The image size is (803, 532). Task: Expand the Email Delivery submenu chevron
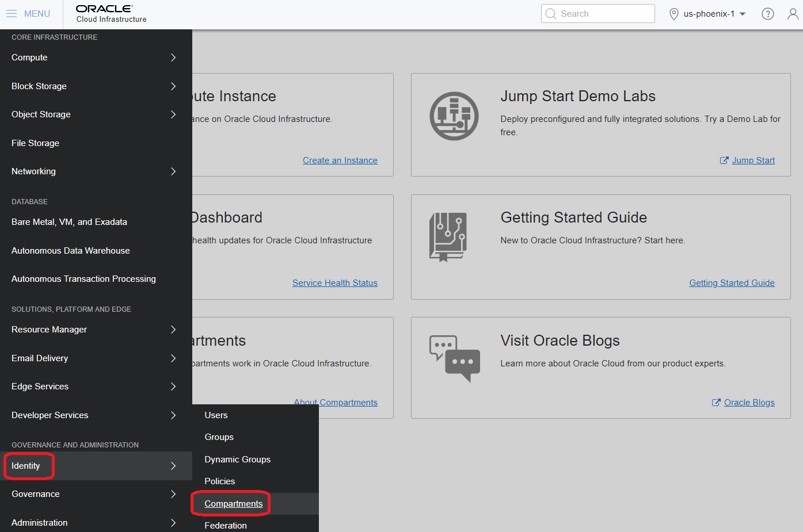coord(173,358)
